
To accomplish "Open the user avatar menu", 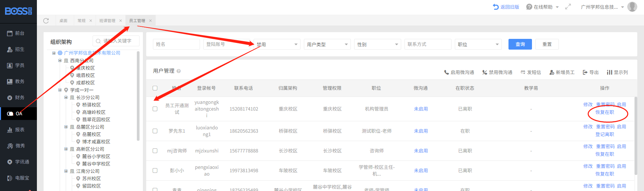I will click(x=632, y=7).
